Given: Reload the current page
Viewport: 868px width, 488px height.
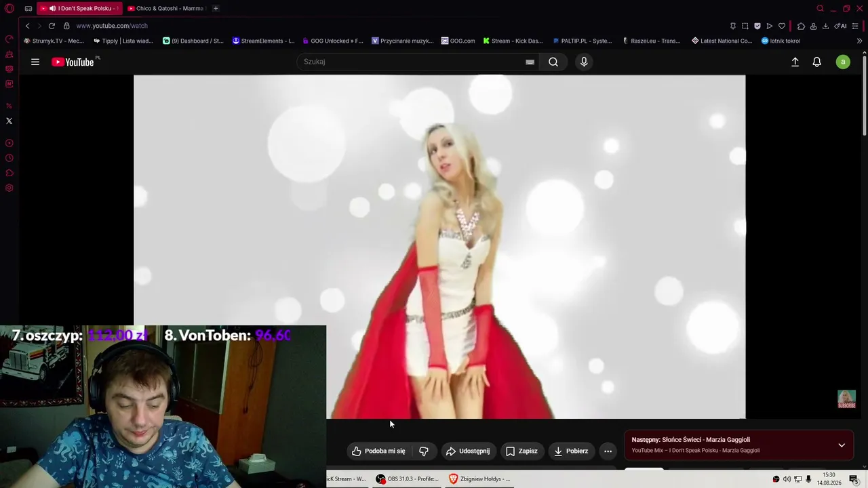Looking at the screenshot, I should tap(52, 26).
